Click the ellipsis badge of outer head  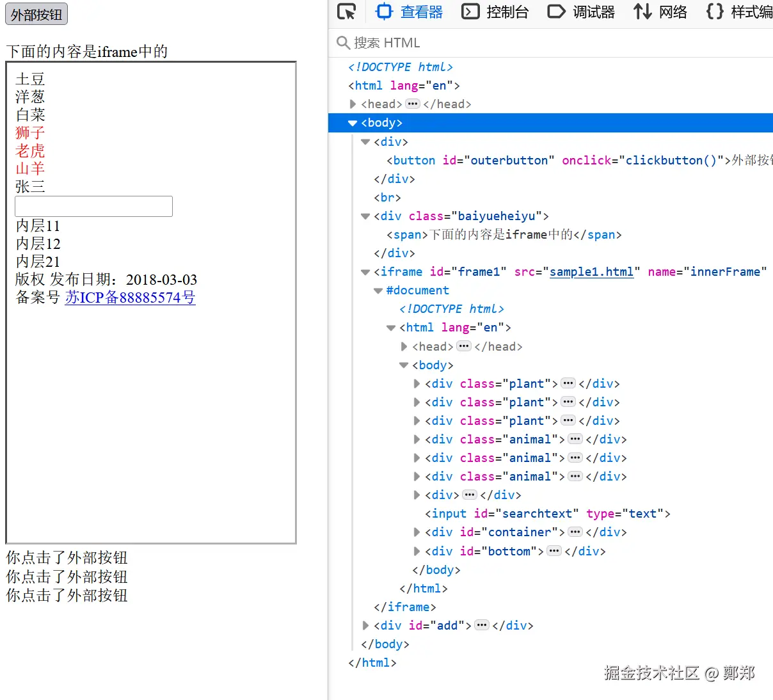[x=413, y=104]
